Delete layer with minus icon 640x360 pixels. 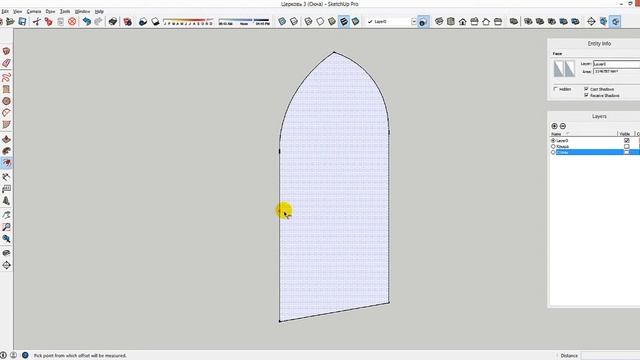(563, 126)
